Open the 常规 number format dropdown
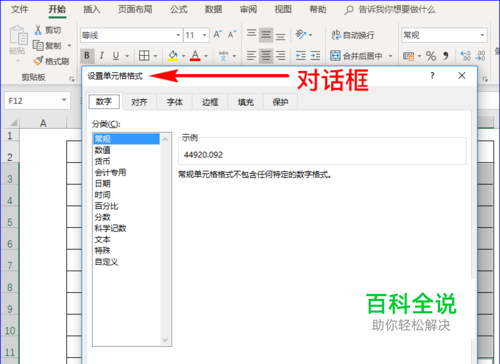The height and width of the screenshot is (364, 500). [482, 35]
